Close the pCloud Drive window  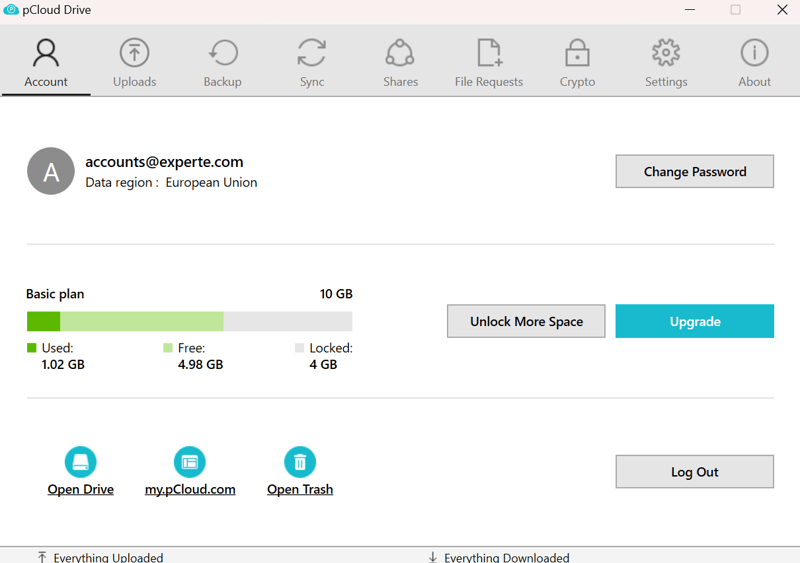point(782,10)
